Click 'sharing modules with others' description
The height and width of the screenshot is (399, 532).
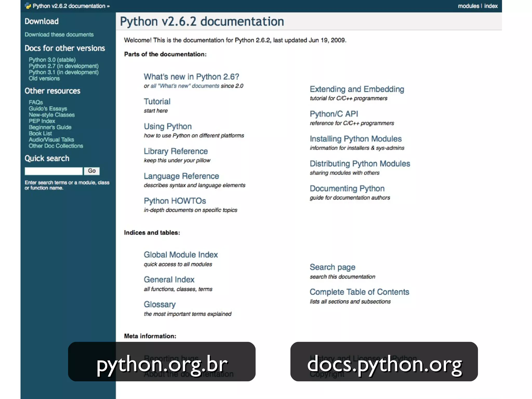coord(345,173)
